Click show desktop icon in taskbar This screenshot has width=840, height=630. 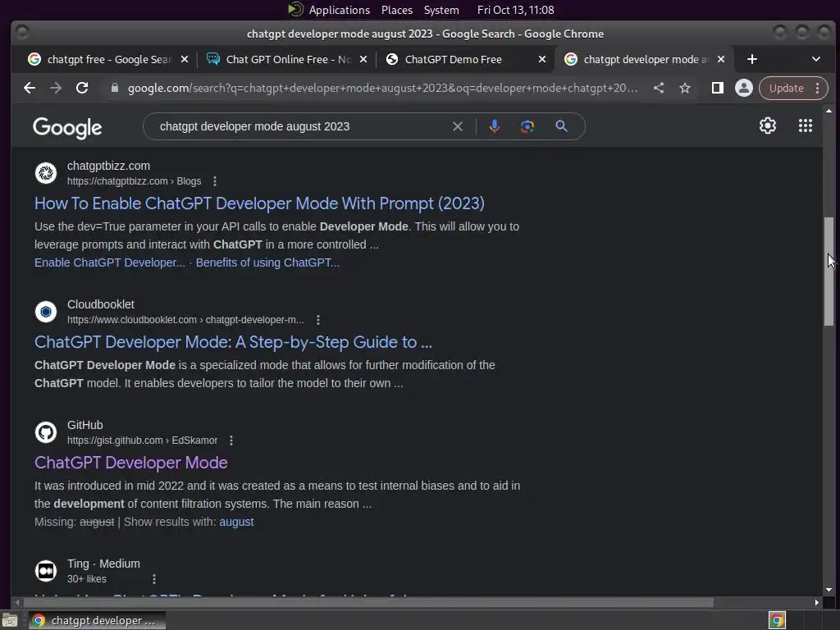point(10,620)
